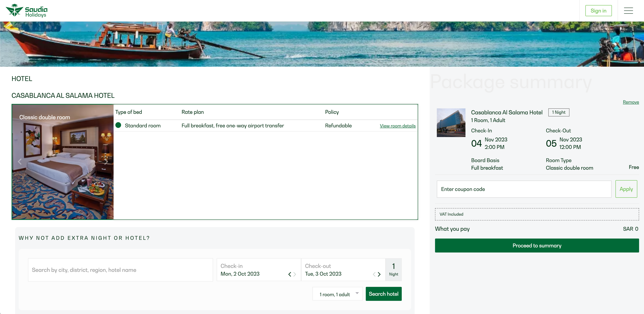Expand the 1 room, 1 adult dropdown

pyautogui.click(x=337, y=294)
